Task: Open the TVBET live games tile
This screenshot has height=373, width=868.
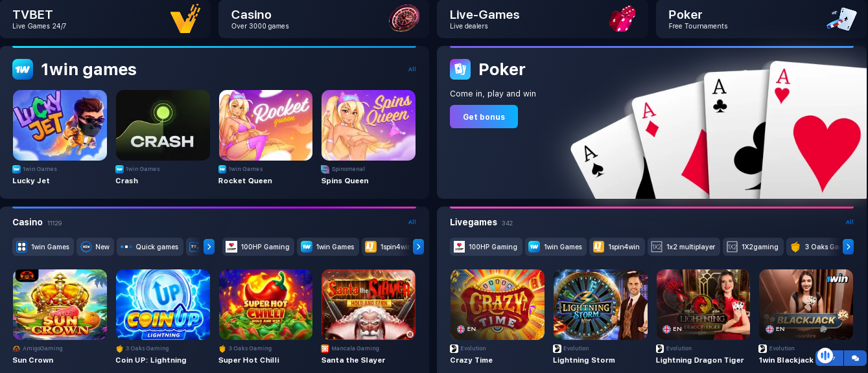Action: (x=105, y=19)
